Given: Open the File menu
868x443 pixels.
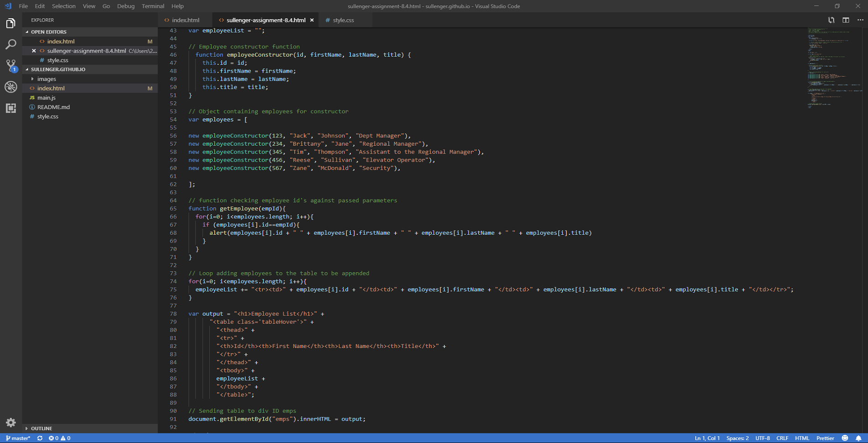Looking at the screenshot, I should [23, 6].
